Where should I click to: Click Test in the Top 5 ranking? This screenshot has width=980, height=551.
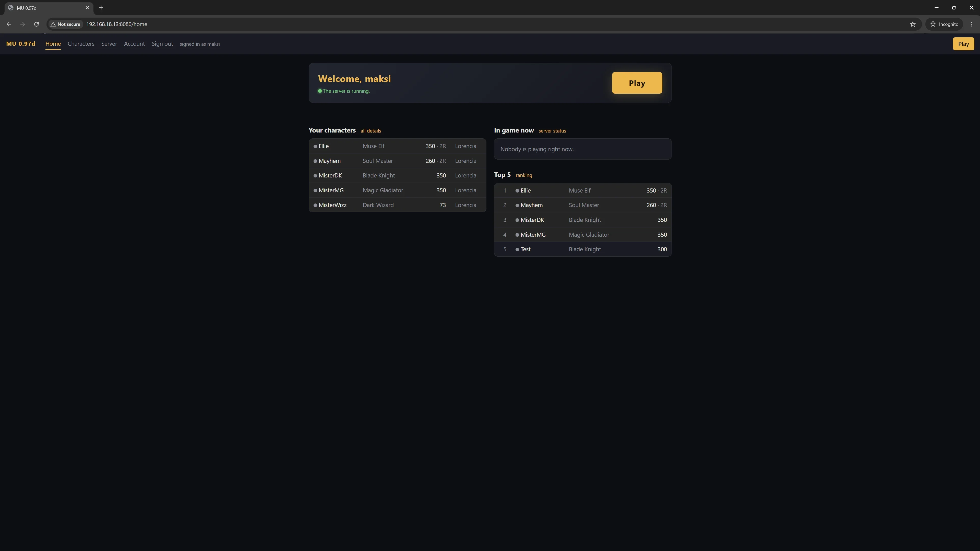pos(525,249)
